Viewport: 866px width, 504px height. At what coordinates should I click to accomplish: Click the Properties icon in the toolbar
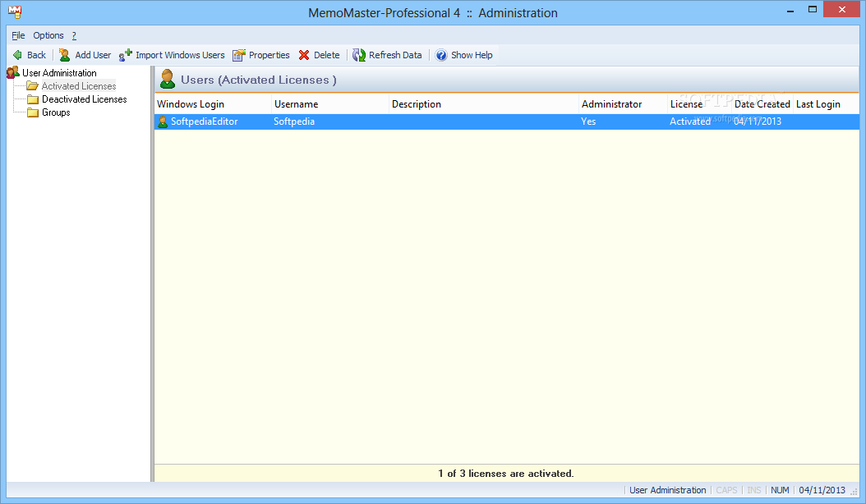point(238,55)
